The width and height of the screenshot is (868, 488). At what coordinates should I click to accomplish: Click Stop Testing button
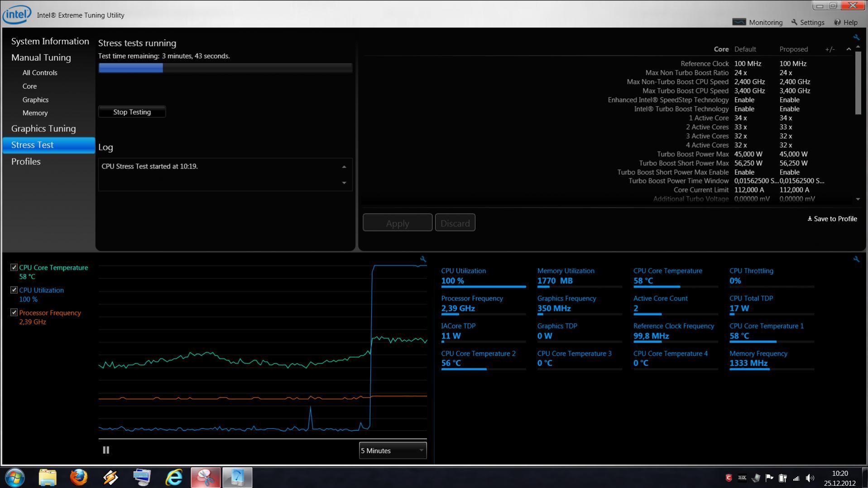[132, 112]
